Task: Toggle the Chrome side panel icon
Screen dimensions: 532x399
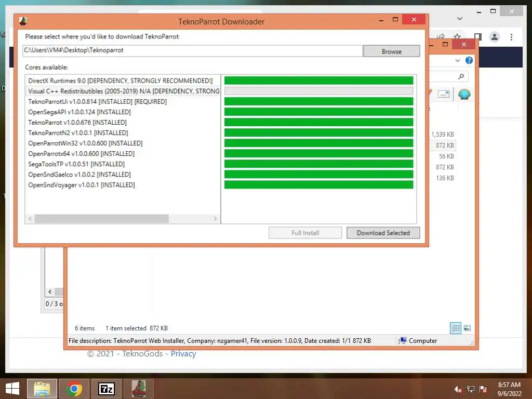Action: (x=478, y=37)
